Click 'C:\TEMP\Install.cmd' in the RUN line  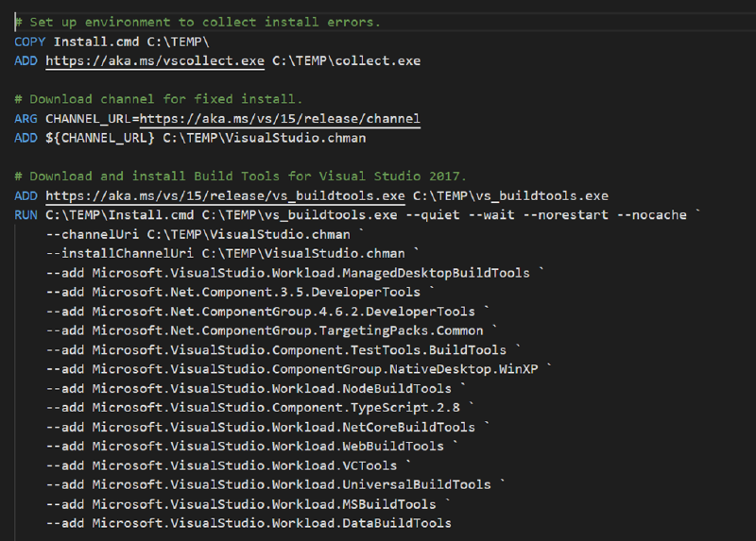pos(120,215)
